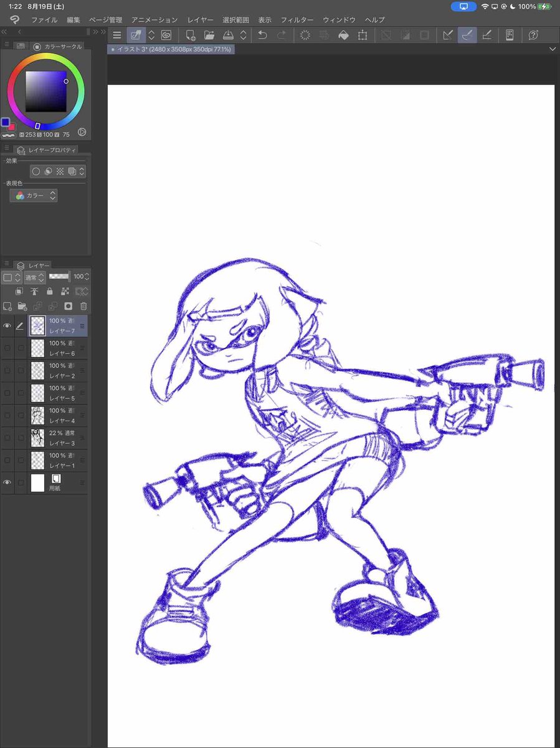Open the color wheel play/approximate color icon
The height and width of the screenshot is (748, 560).
pyautogui.click(x=82, y=132)
